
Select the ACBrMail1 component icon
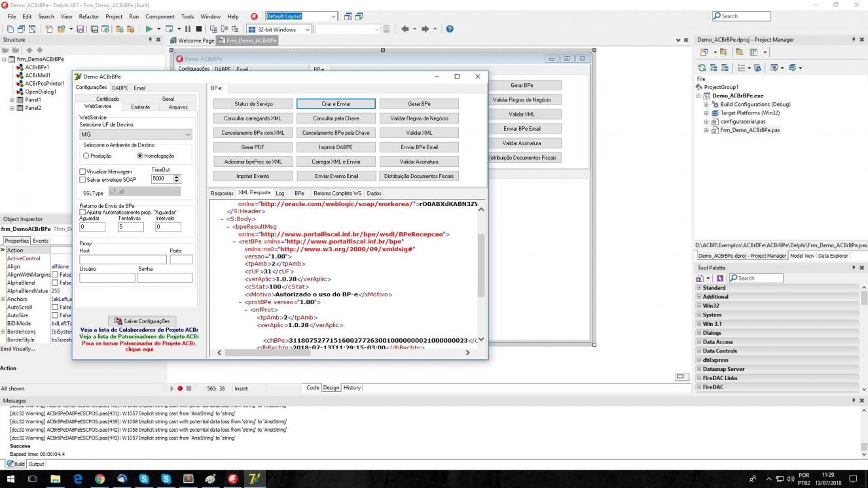(x=20, y=75)
